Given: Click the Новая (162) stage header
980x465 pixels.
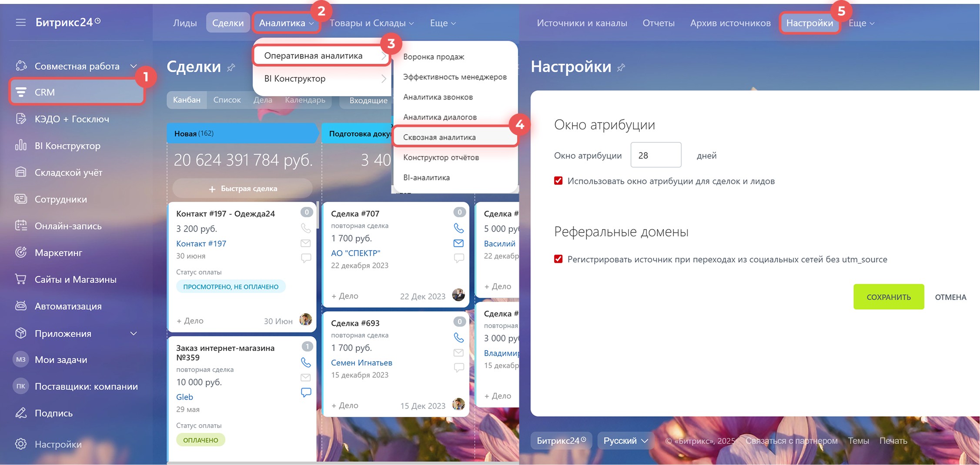Looking at the screenshot, I should 242,133.
